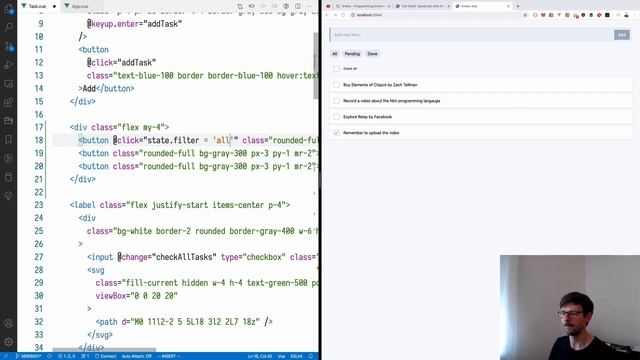
Task: Select the Done filter pill
Action: (372, 54)
